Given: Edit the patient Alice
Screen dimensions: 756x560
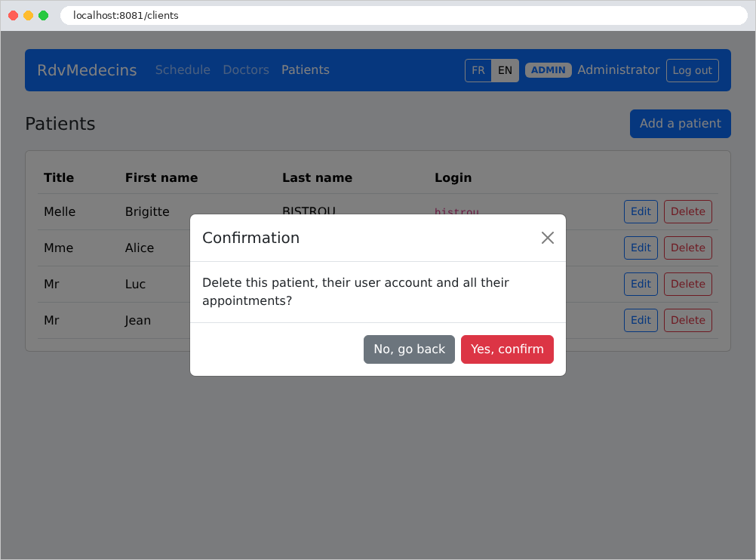Looking at the screenshot, I should click(x=641, y=248).
